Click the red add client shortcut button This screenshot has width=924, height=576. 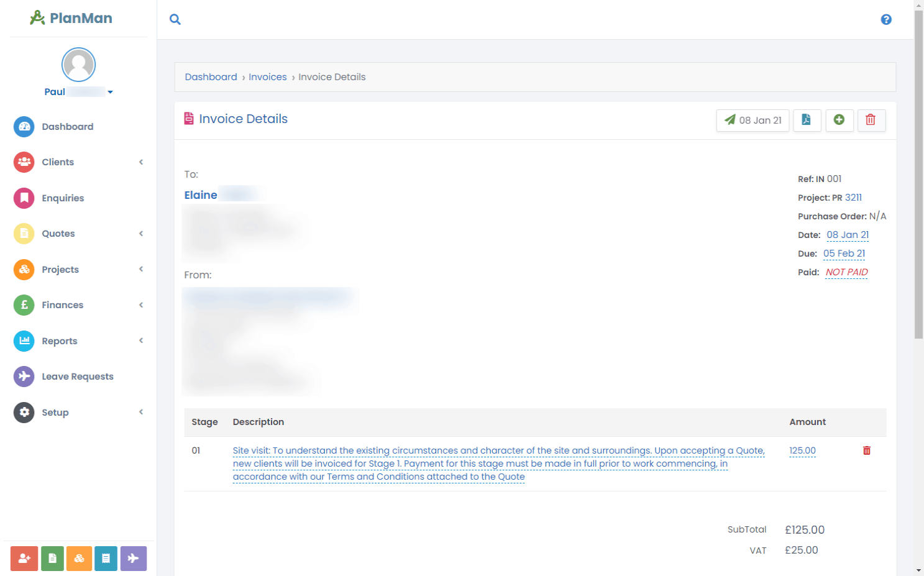(24, 559)
